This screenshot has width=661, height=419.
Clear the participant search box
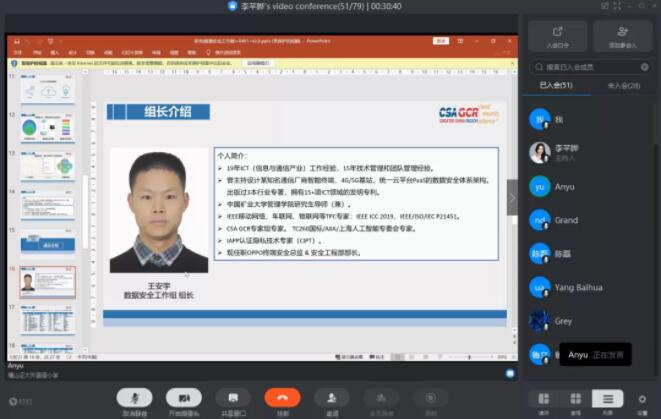pyautogui.click(x=645, y=67)
